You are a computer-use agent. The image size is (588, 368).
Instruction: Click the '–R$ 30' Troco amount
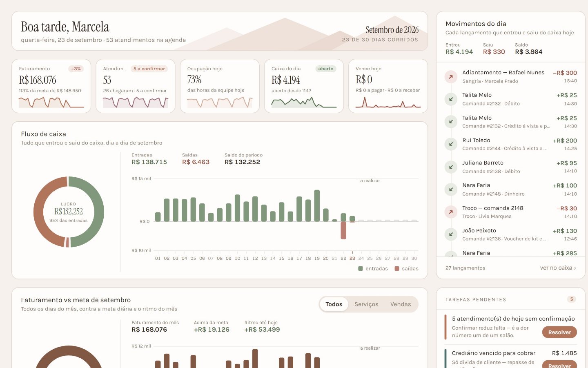(x=567, y=208)
